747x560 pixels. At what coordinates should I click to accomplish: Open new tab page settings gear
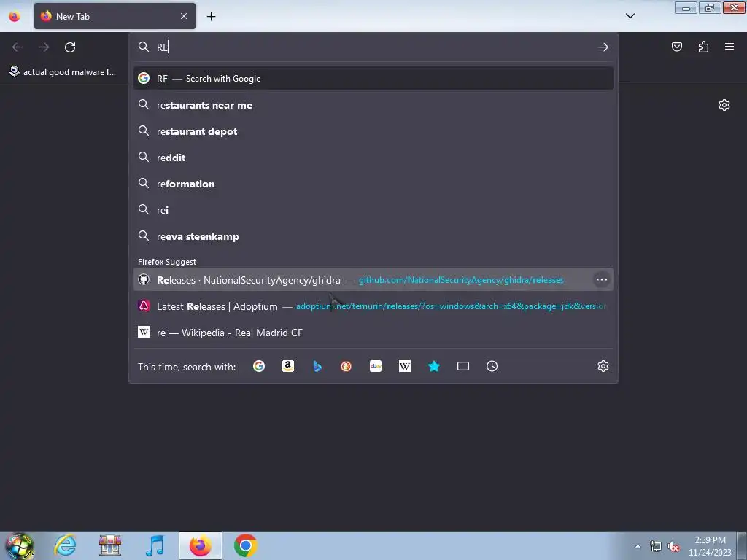(724, 105)
